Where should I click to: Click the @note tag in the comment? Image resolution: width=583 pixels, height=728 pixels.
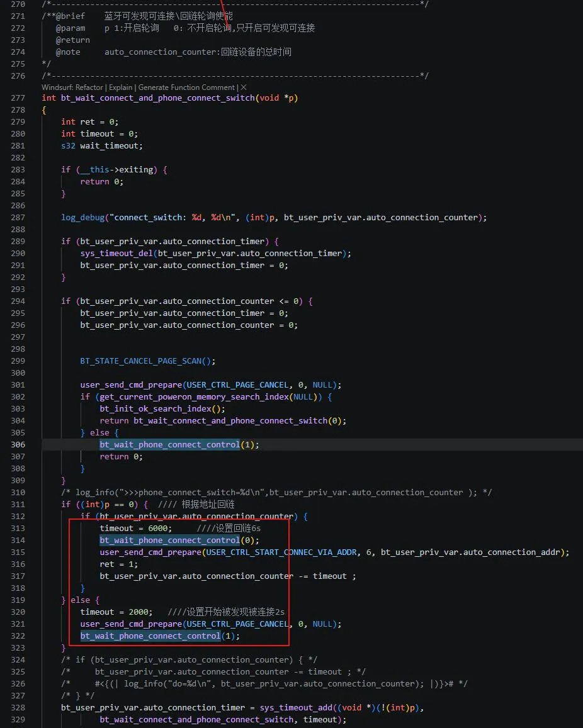coord(68,52)
